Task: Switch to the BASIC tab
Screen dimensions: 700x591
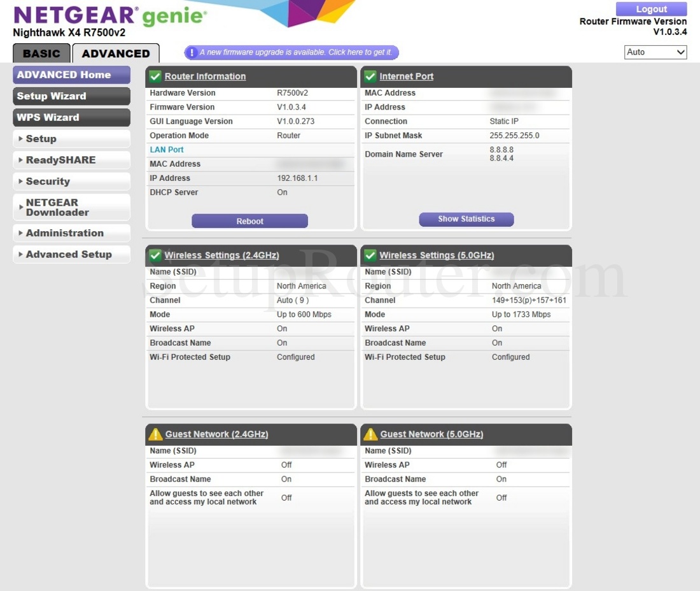Action: 41,53
